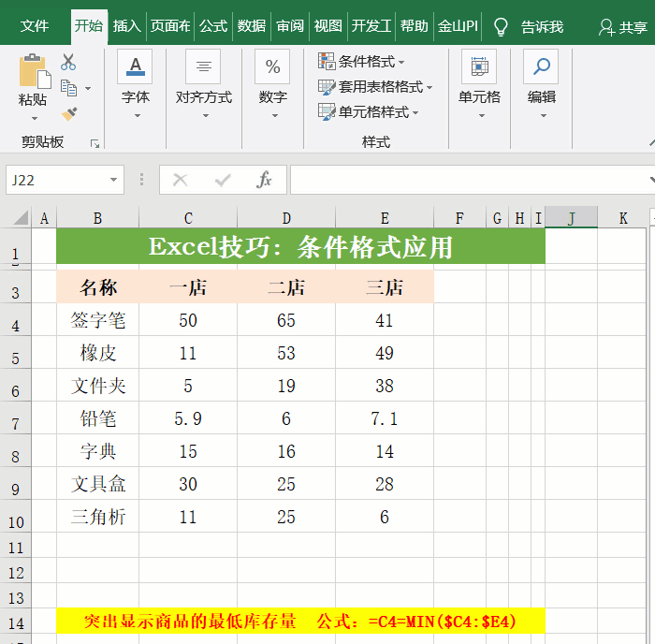Expand the Editing (编辑) group arrow

(x=543, y=116)
